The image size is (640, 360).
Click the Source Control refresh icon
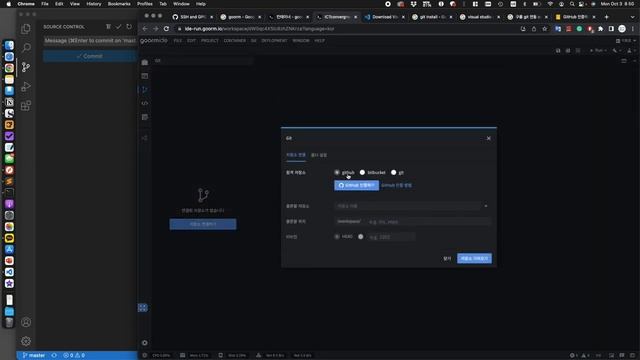click(129, 27)
